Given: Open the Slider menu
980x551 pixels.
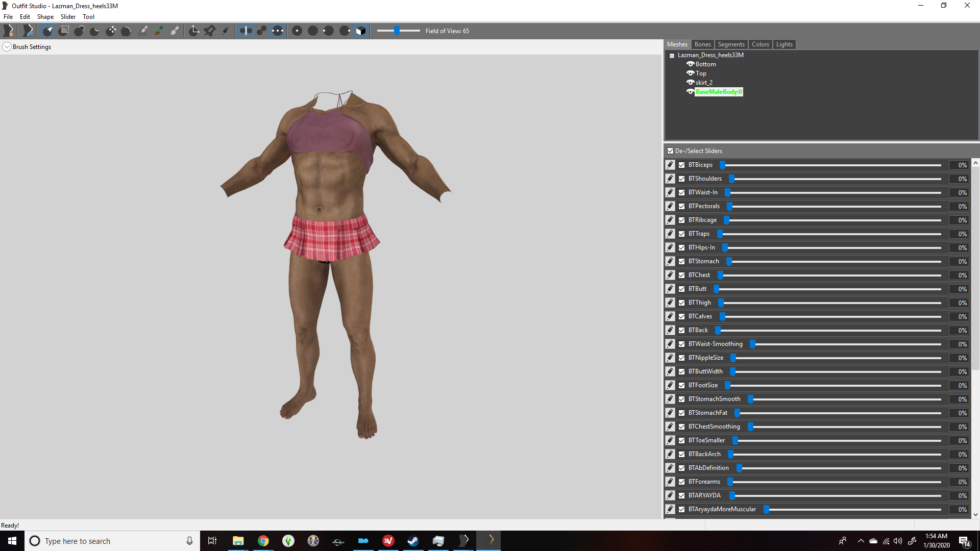Looking at the screenshot, I should coord(68,17).
